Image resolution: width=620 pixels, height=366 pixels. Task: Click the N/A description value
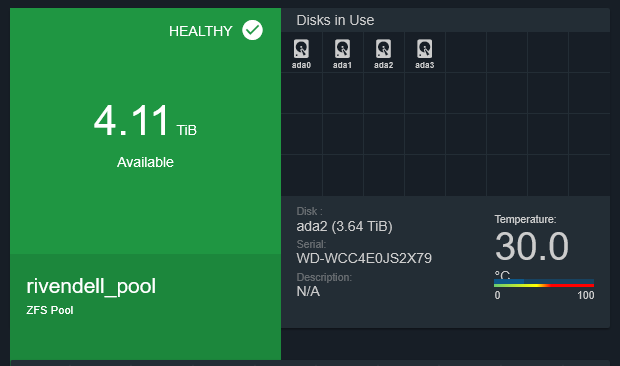tap(308, 291)
